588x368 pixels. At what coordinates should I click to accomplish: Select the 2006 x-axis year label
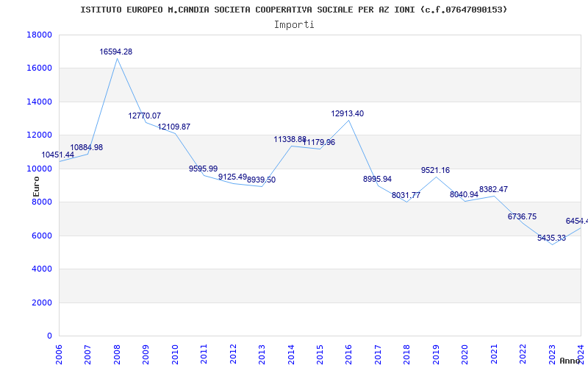pyautogui.click(x=60, y=355)
